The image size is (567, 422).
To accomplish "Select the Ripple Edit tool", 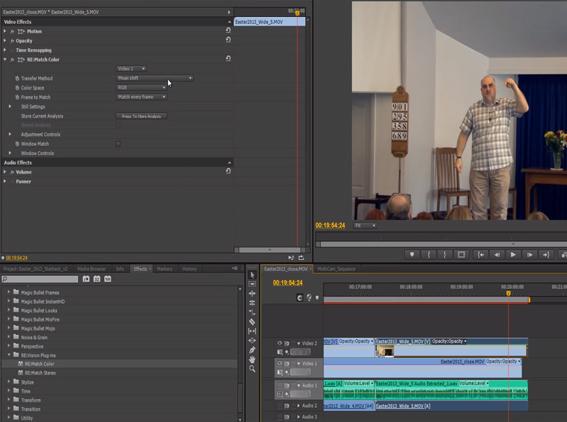I will click(252, 293).
